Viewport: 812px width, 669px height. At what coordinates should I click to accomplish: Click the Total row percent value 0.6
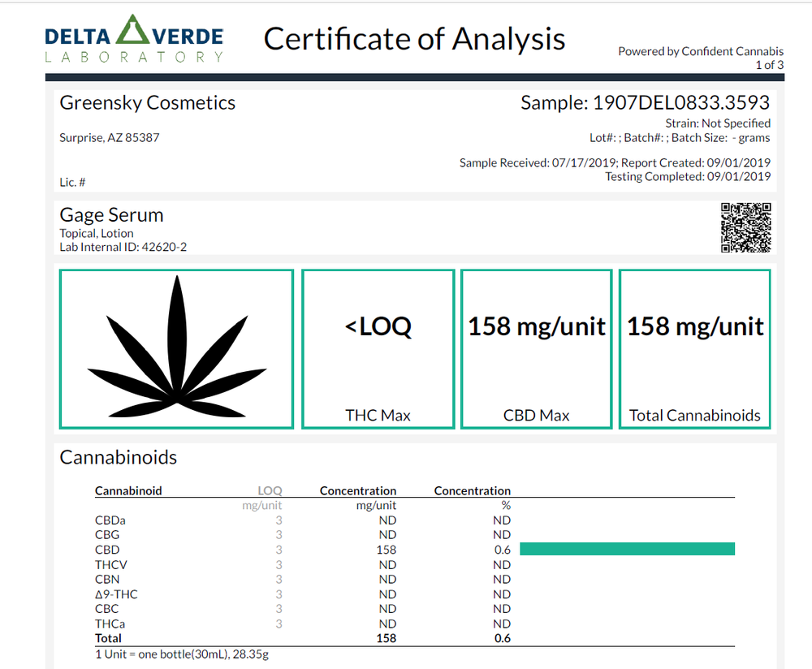pyautogui.click(x=503, y=638)
